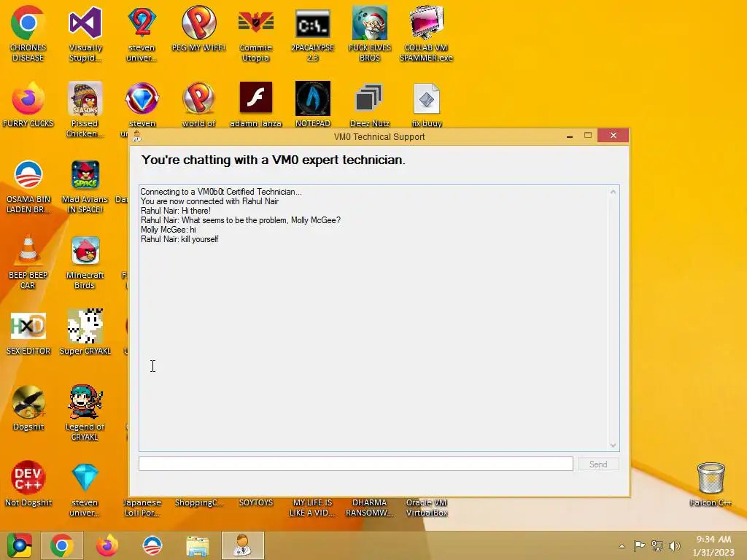Click the "You're chatting with a VM0 expert technician." heading
This screenshot has height=560, width=747.
(273, 160)
